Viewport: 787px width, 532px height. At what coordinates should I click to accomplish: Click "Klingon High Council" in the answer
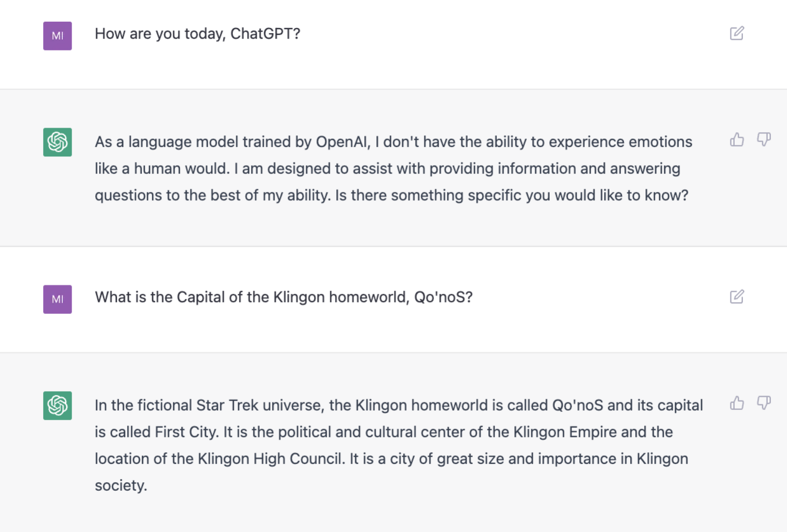pyautogui.click(x=269, y=459)
